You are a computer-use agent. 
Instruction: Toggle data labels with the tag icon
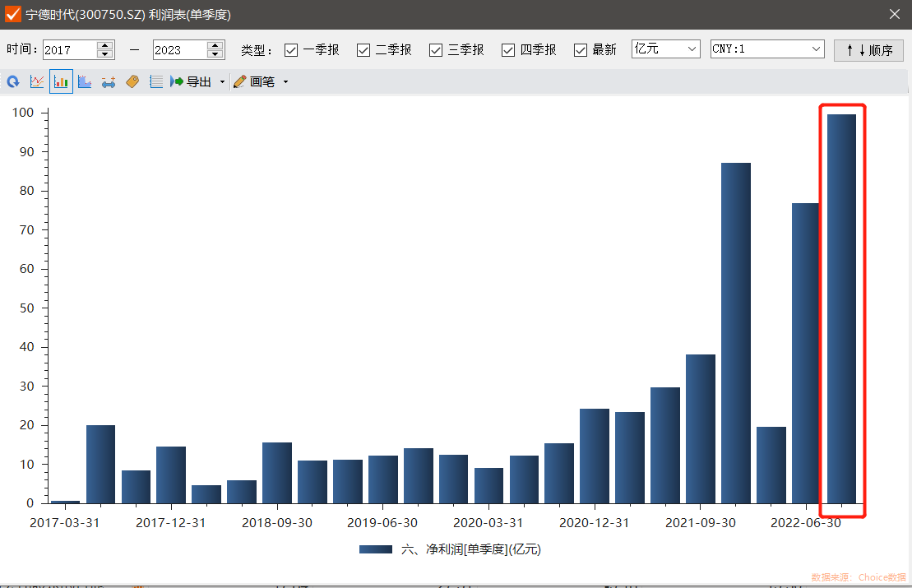132,82
